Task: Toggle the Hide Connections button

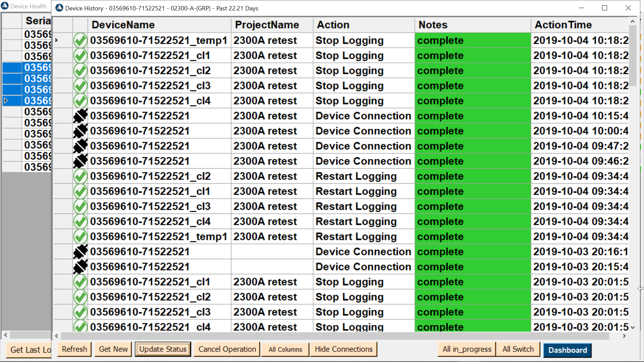Action: 343,349
